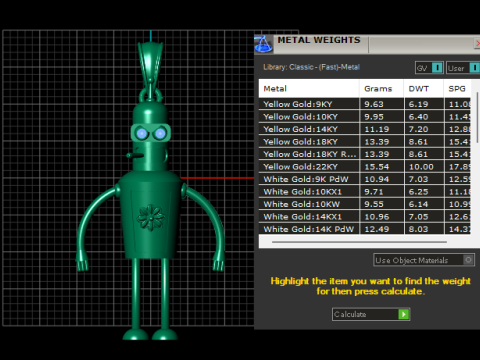Select the White Gold:9K PdW row
480x360 pixels.
[365, 179]
